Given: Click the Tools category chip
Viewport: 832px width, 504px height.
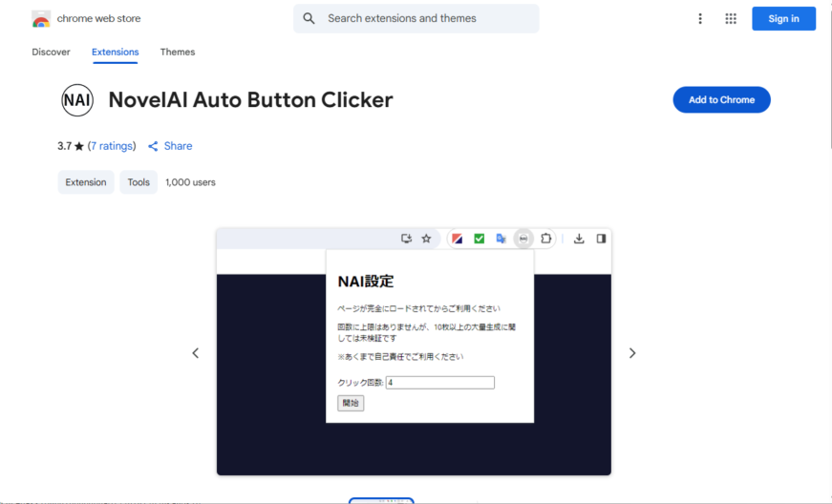Looking at the screenshot, I should coord(139,182).
